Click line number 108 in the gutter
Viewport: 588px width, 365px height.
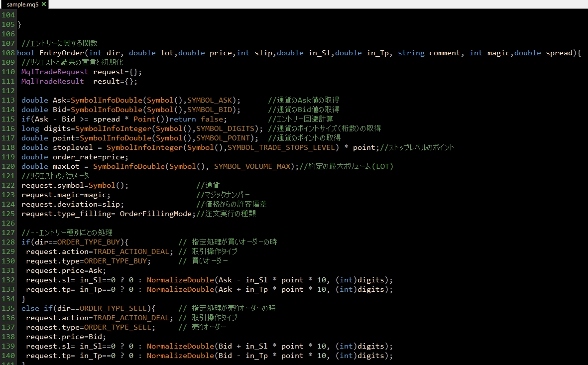click(x=8, y=53)
